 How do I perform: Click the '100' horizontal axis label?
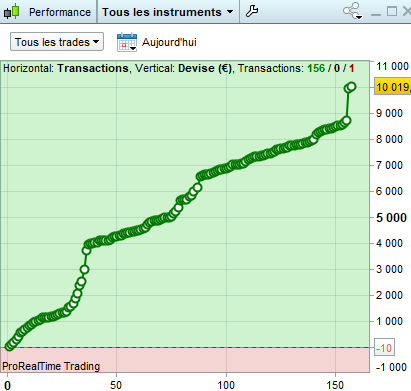point(226,385)
